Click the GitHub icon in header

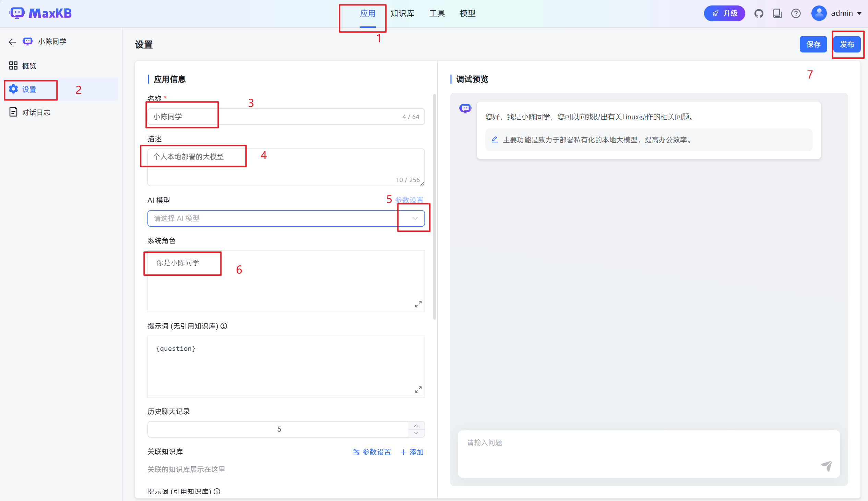pyautogui.click(x=759, y=13)
